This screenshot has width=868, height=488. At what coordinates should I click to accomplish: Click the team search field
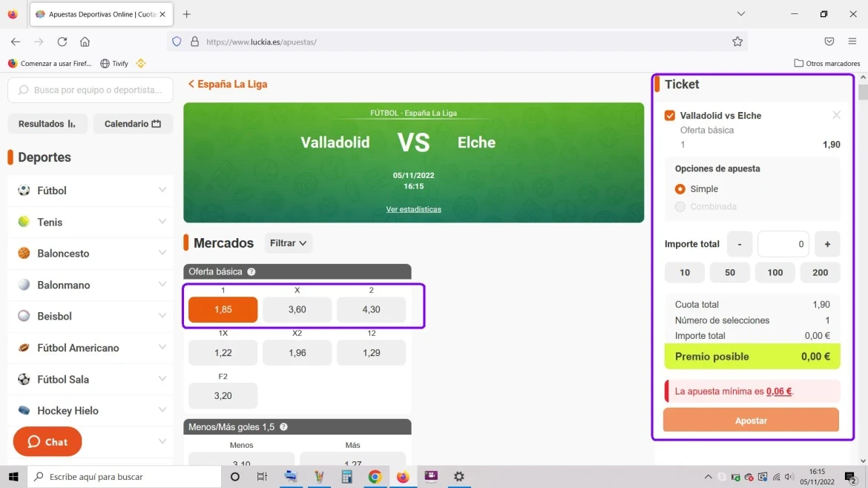pyautogui.click(x=91, y=90)
